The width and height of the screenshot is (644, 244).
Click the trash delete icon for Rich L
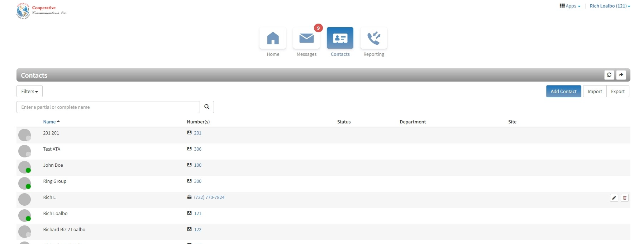(x=624, y=198)
